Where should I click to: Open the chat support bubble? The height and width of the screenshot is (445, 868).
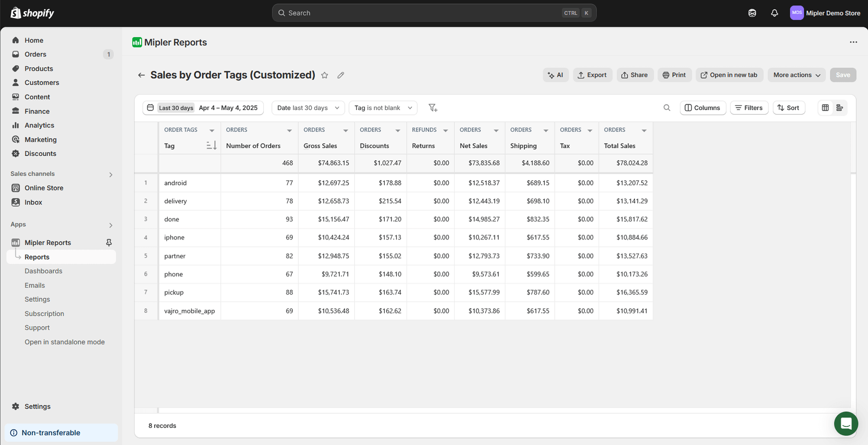tap(845, 423)
